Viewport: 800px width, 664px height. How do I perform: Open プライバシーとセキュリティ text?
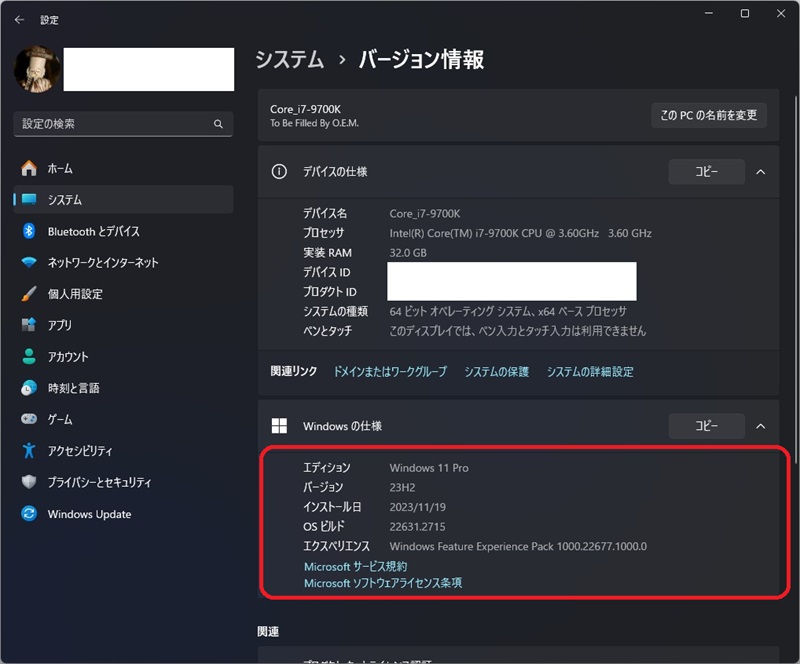(x=99, y=482)
